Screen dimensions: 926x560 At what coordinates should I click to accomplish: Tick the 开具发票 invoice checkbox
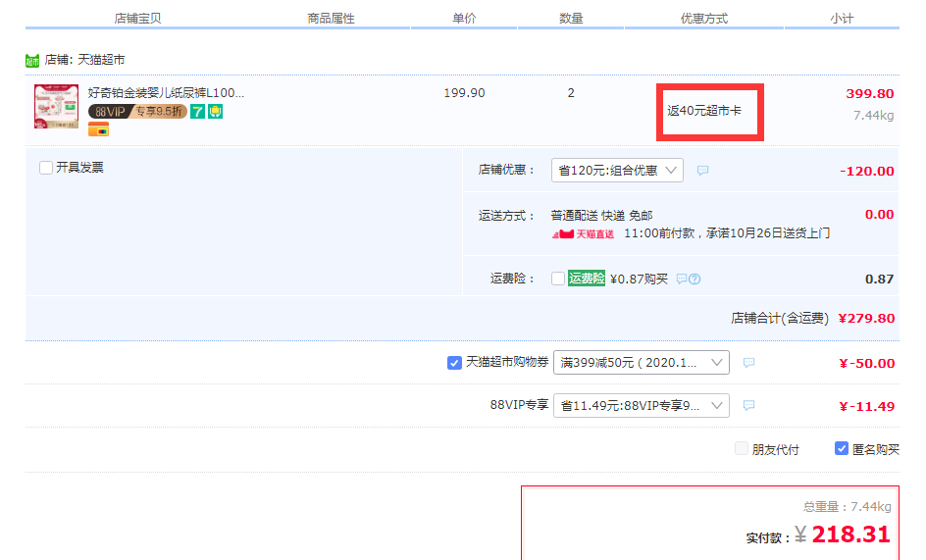click(x=46, y=168)
